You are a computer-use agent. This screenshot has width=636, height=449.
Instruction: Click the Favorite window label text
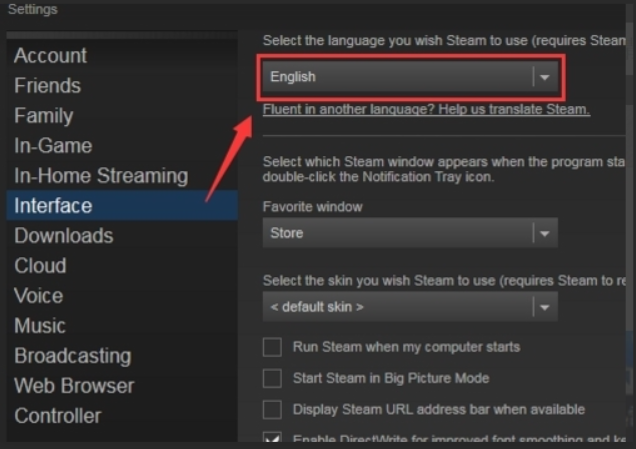(x=312, y=207)
